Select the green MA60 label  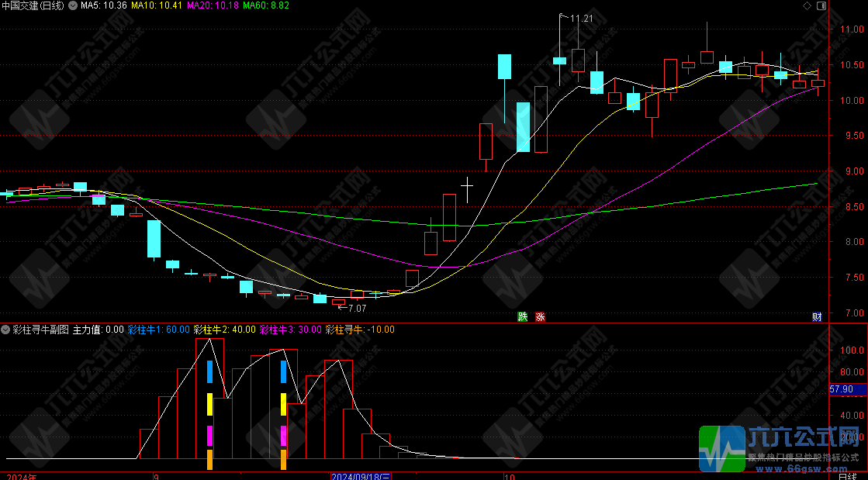tap(265, 6)
